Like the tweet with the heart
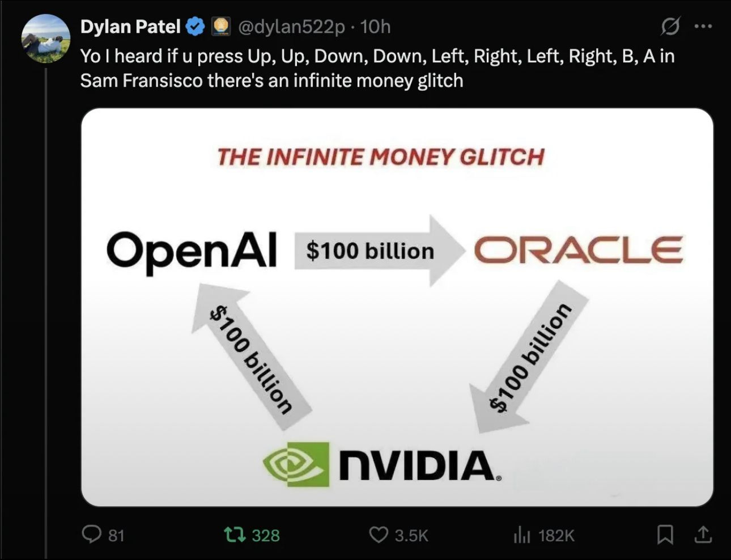Viewport: 731px width, 560px height. pyautogui.click(x=380, y=534)
